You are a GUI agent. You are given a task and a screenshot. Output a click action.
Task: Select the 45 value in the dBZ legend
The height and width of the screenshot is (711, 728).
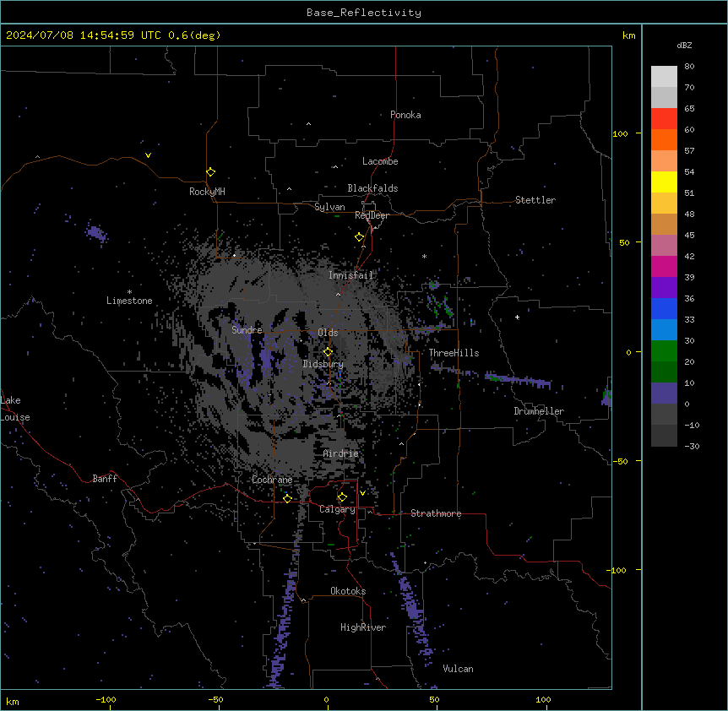689,235
